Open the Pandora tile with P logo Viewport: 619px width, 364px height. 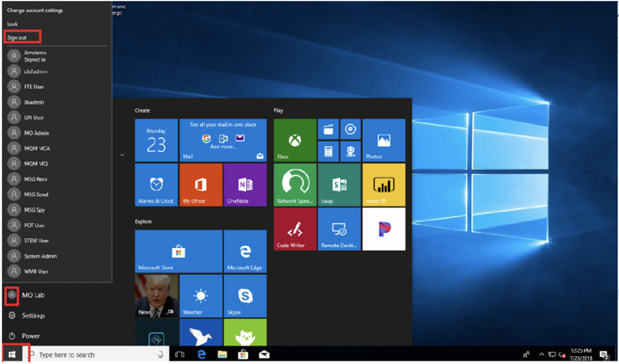(383, 229)
